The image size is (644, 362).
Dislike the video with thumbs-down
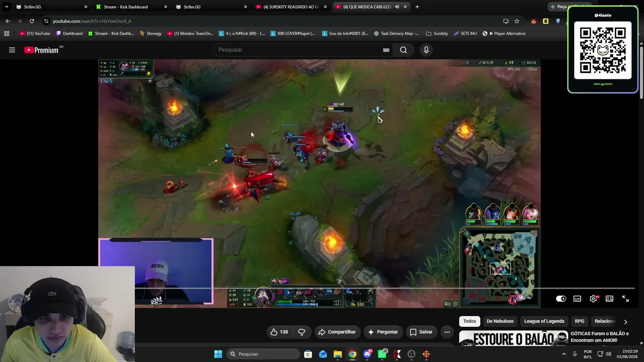(302, 332)
